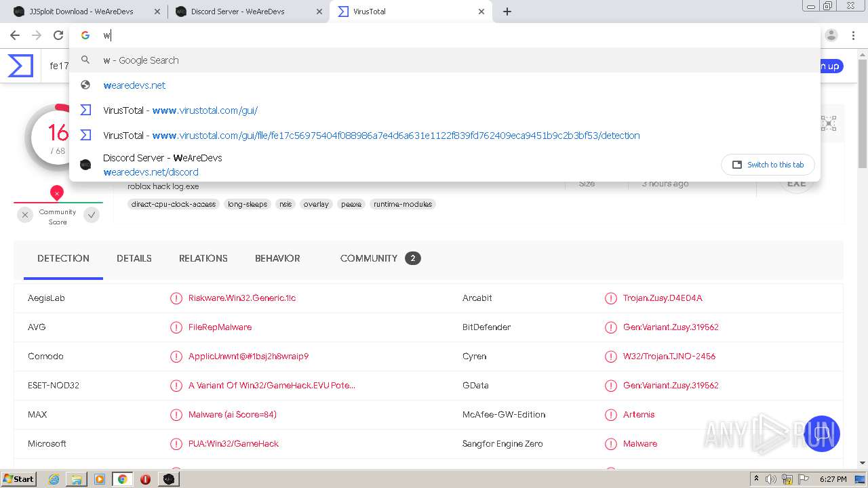Image resolution: width=868 pixels, height=488 pixels.
Task: Open the Chrome profile avatar icon
Action: tap(831, 35)
